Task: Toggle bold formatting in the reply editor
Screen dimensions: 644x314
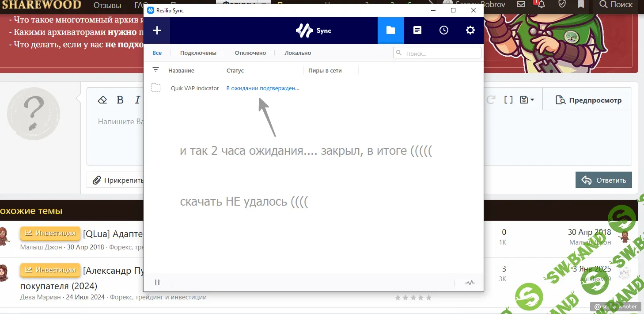Action: point(120,100)
